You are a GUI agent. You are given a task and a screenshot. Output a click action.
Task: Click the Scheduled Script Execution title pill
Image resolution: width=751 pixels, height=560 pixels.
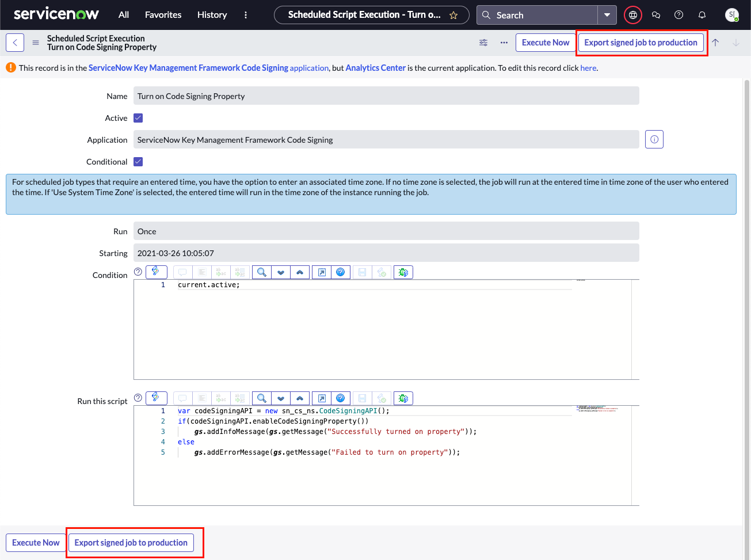372,15
